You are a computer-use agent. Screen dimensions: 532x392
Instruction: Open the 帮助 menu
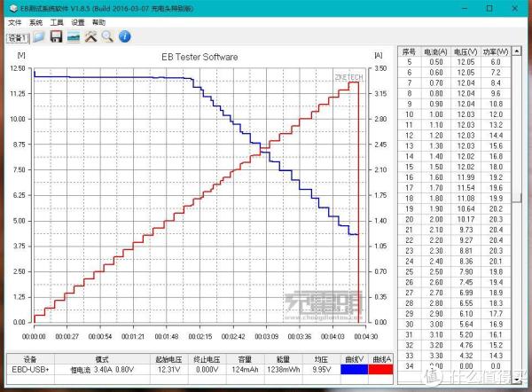[x=98, y=22]
